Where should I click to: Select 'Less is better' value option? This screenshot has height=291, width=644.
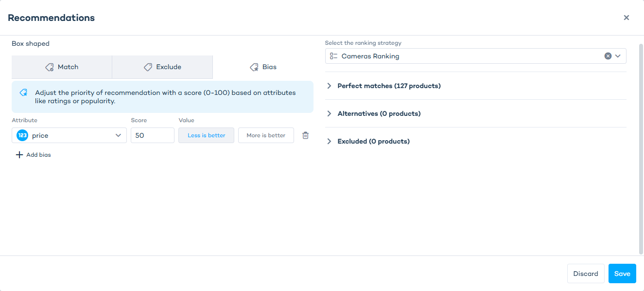pyautogui.click(x=207, y=135)
